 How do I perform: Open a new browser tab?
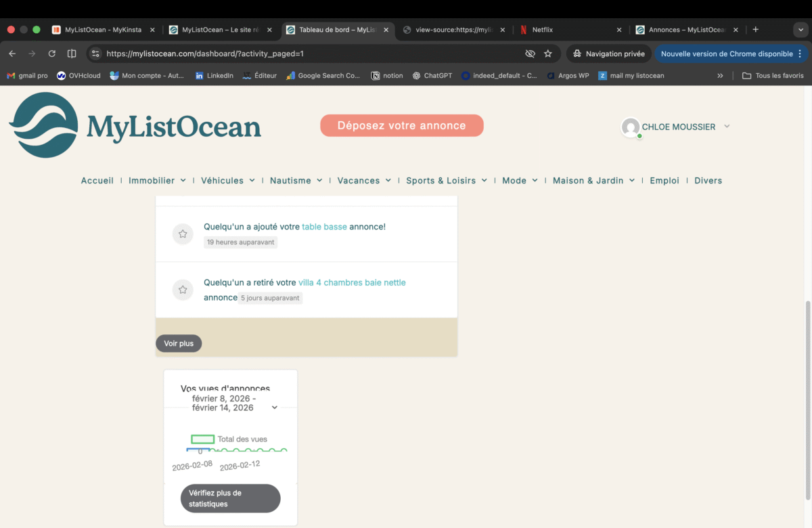[756, 30]
